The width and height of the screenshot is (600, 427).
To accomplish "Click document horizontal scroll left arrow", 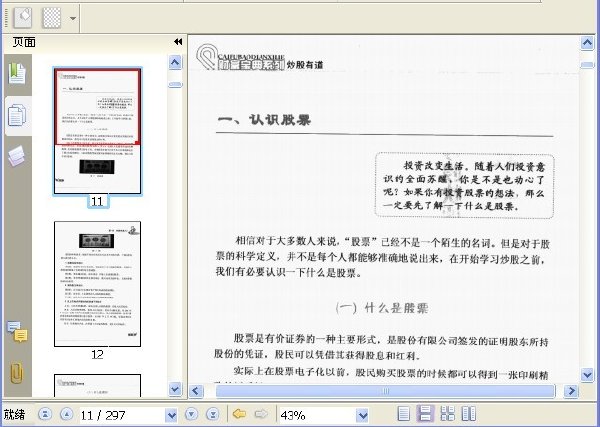I will click(196, 391).
